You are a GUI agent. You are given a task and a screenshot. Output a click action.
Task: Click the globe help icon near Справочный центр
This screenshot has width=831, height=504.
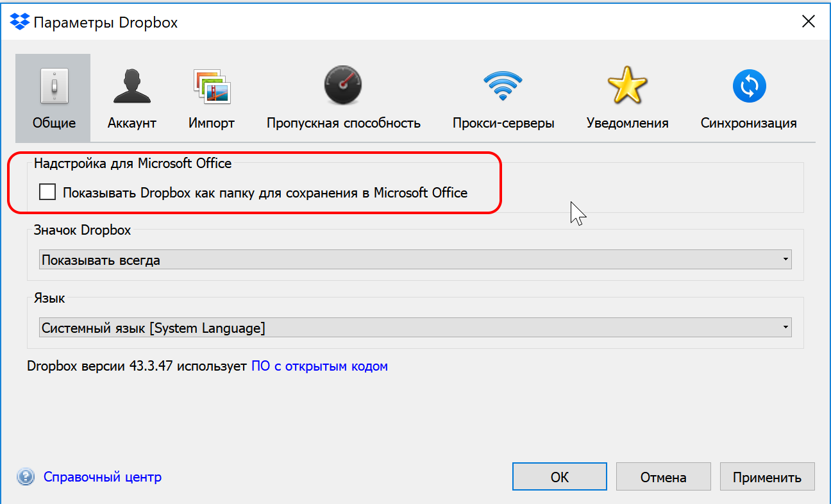pos(25,476)
